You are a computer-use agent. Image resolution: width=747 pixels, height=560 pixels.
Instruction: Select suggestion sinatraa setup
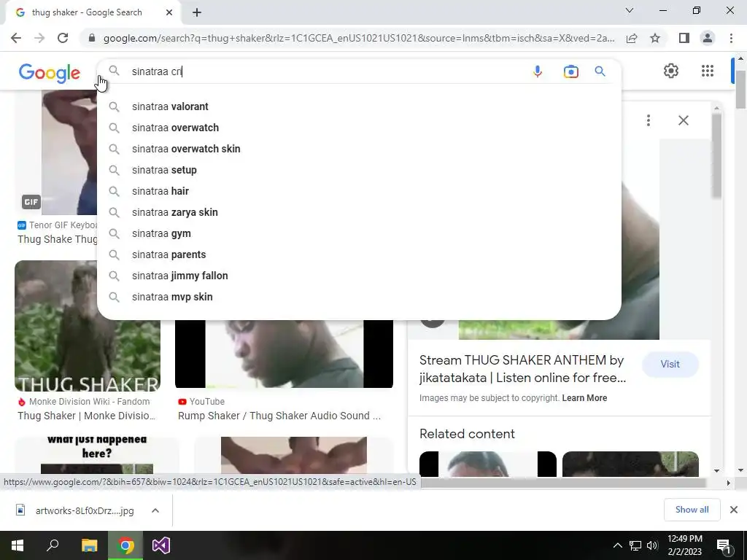[x=359, y=170]
